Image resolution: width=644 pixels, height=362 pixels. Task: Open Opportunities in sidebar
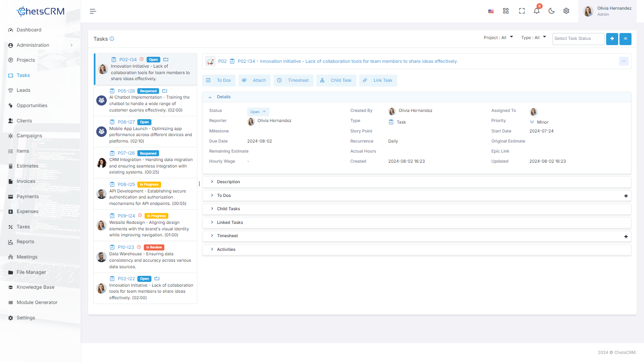[x=32, y=105]
